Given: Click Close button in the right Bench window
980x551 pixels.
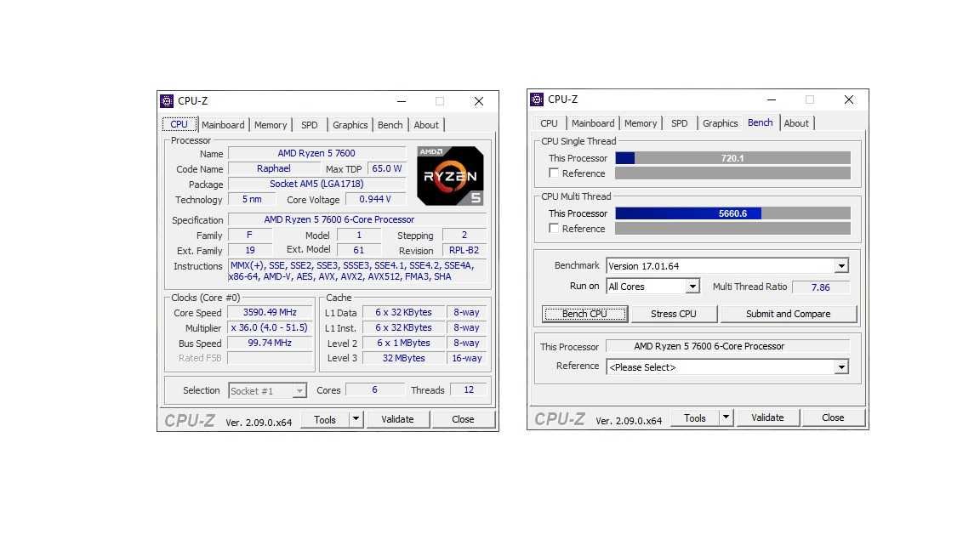Looking at the screenshot, I should (833, 418).
